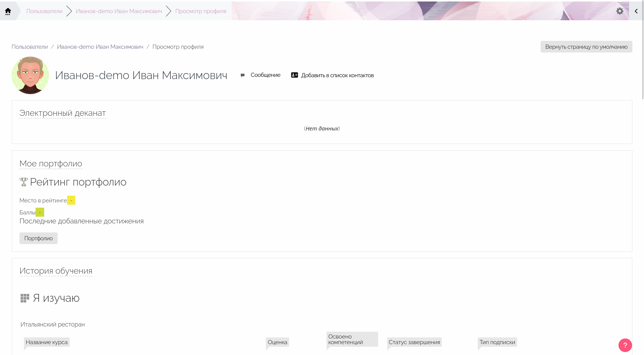Select Иванов-demo Иван Максимович in top navigation

[119, 11]
